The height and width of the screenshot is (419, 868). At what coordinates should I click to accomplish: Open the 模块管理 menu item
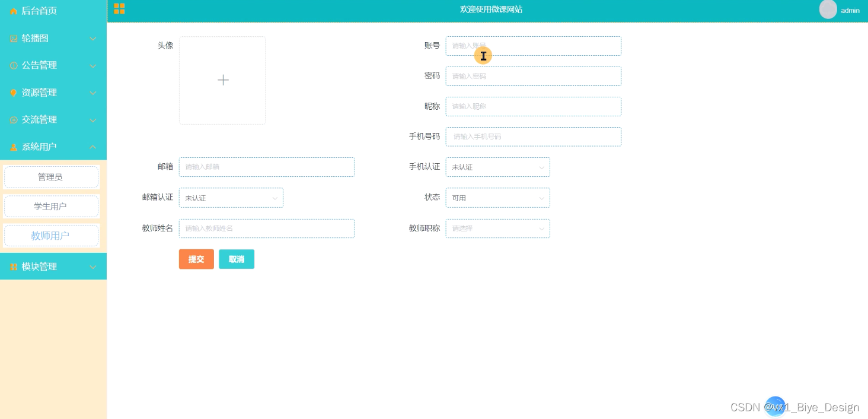(53, 266)
